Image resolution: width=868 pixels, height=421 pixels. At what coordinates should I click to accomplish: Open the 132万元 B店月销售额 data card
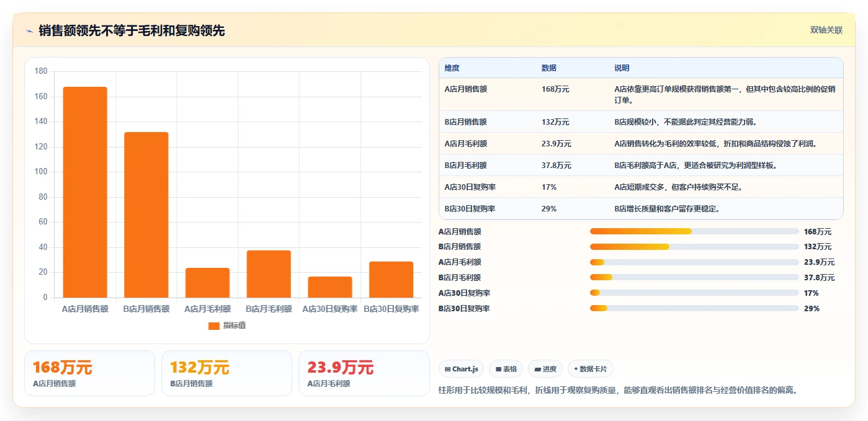pos(226,373)
